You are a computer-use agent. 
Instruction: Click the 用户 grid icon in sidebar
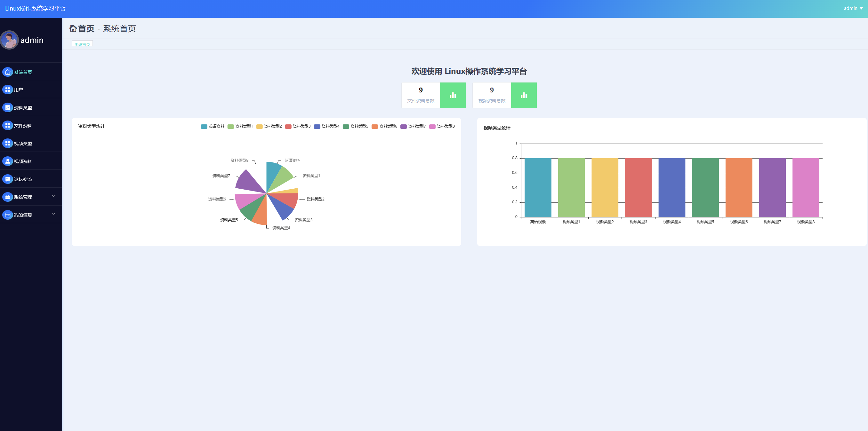(x=7, y=90)
